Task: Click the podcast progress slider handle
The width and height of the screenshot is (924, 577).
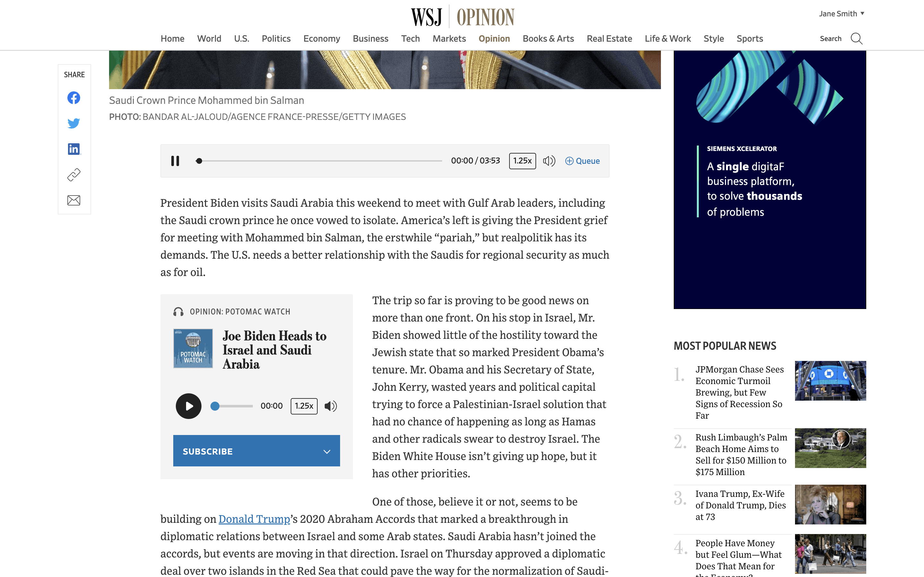Action: 215,406
